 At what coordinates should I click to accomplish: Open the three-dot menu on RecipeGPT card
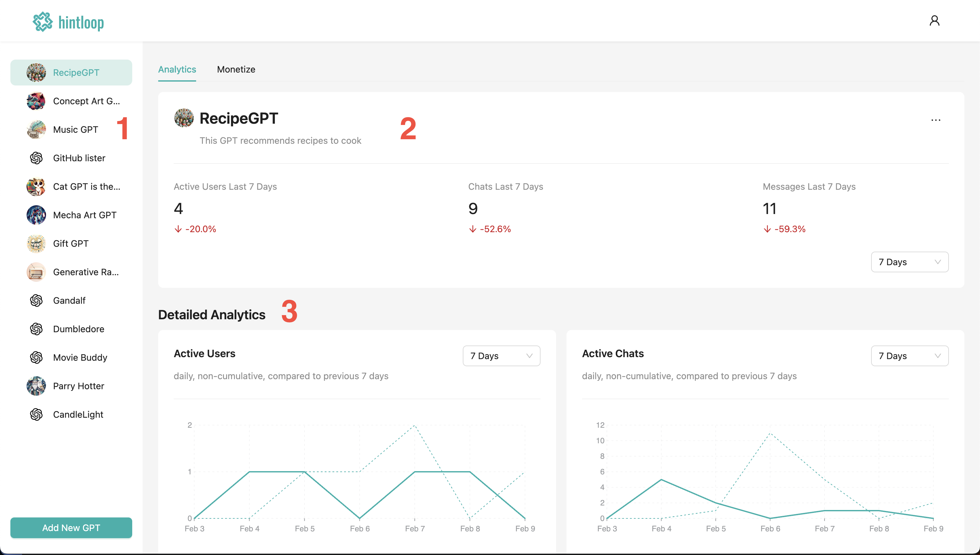(x=936, y=120)
